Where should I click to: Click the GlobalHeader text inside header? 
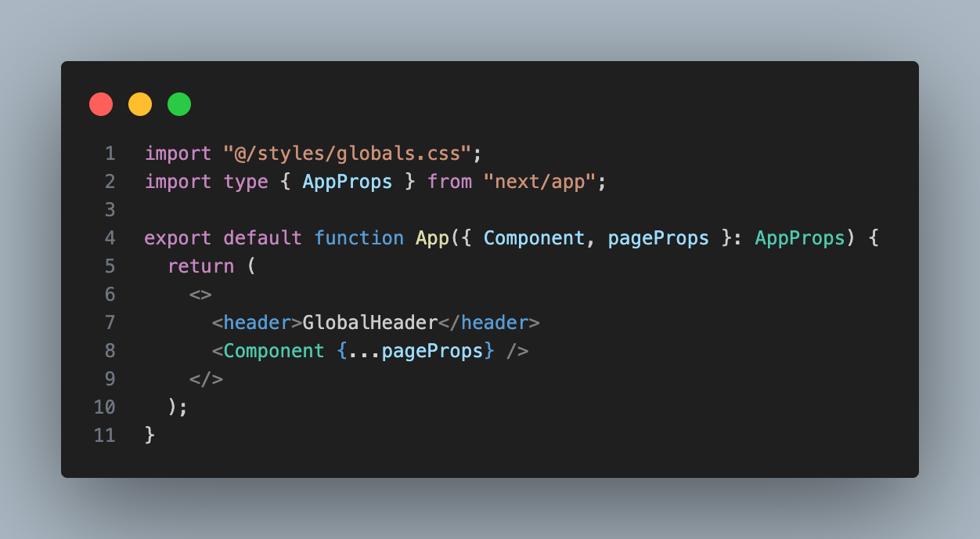369,322
